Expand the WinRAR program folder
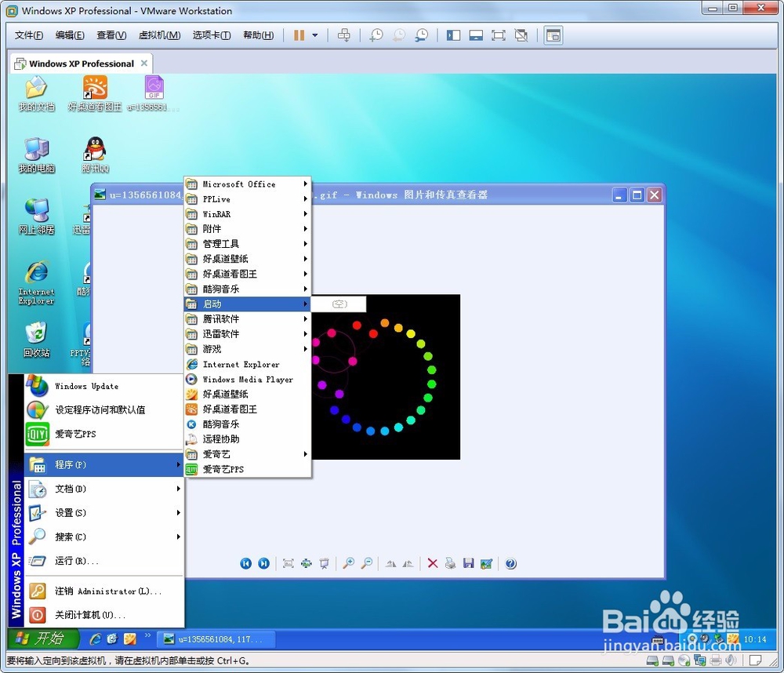Screen dimensions: 784x673 tap(248, 214)
